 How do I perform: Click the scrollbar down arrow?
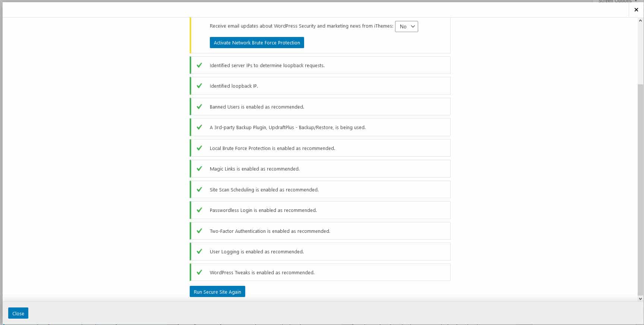[640, 299]
